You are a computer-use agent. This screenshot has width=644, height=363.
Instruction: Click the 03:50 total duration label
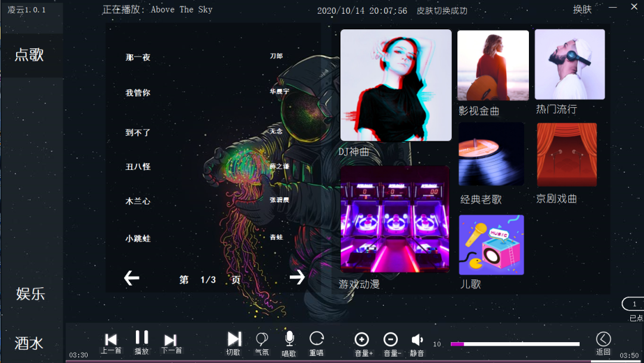629,355
